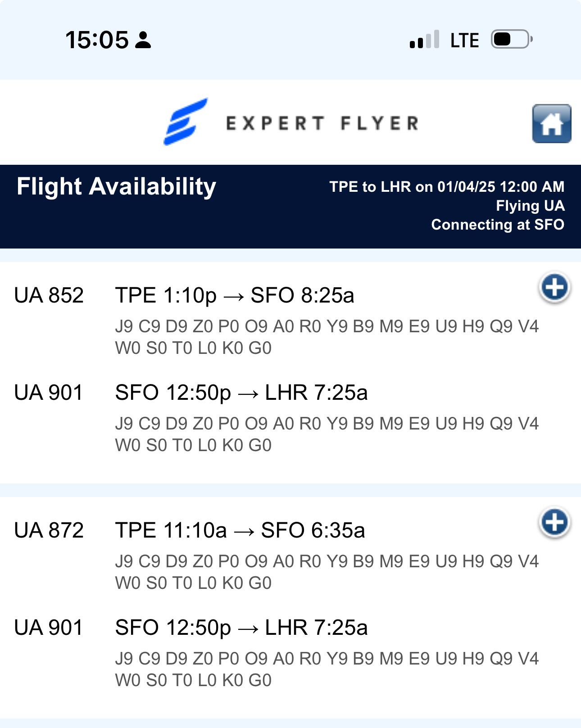Viewport: 581px width, 728px height.
Task: Select the Flight Availability heading
Action: [x=116, y=186]
